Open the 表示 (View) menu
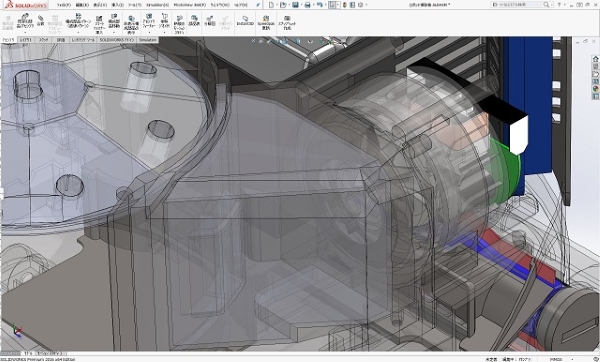This screenshot has height=362, width=600. coord(100,5)
